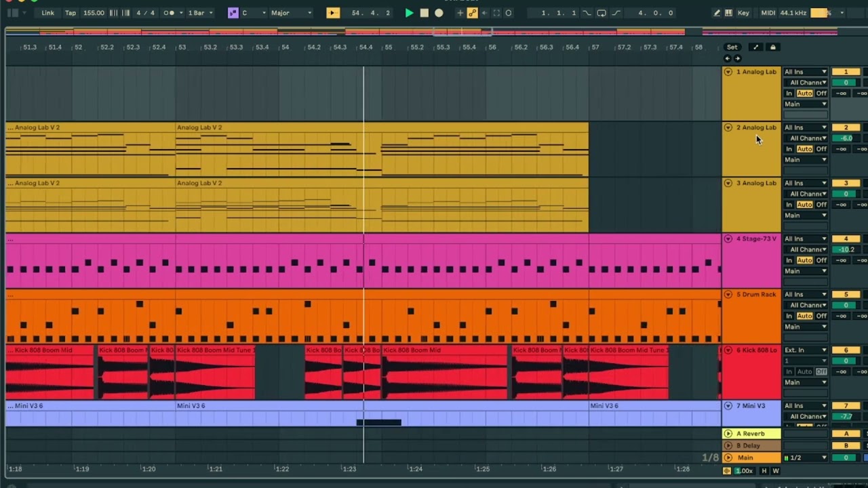Select the B Delay return track
Viewport: 868px width, 488px height.
click(x=751, y=445)
